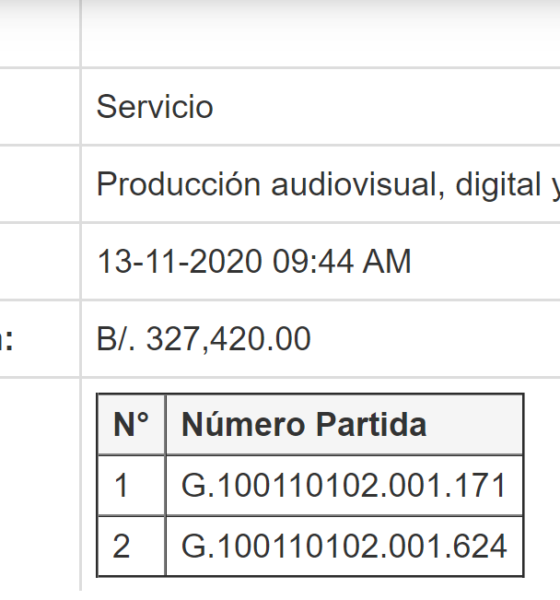Select the word Producción in description

(x=179, y=185)
